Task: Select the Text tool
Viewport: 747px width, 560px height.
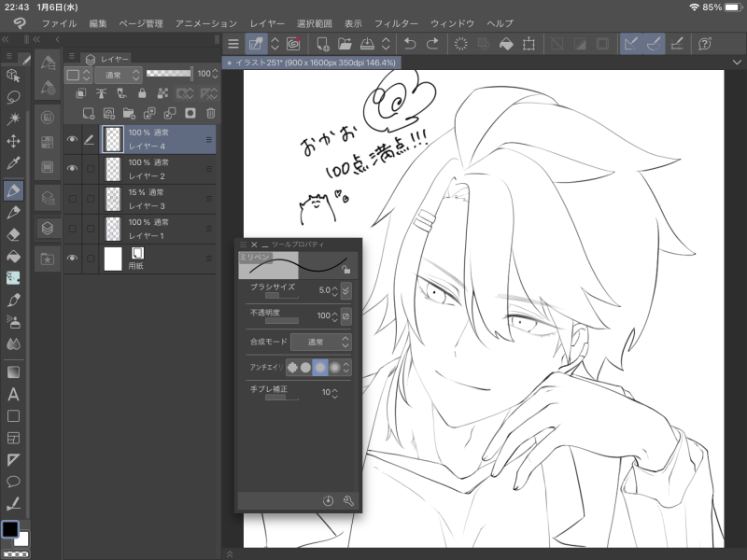Action: pos(13,394)
